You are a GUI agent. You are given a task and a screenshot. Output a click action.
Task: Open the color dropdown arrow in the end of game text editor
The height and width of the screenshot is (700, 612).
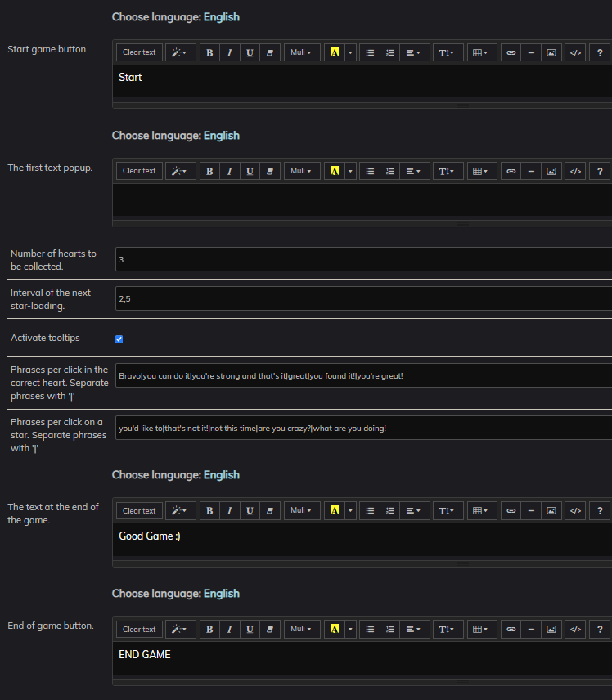(x=350, y=511)
